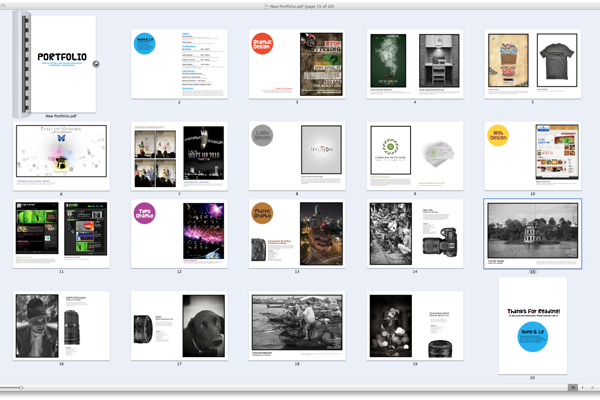Select page 17 black dog photo
The image size is (600, 400).
179,326
